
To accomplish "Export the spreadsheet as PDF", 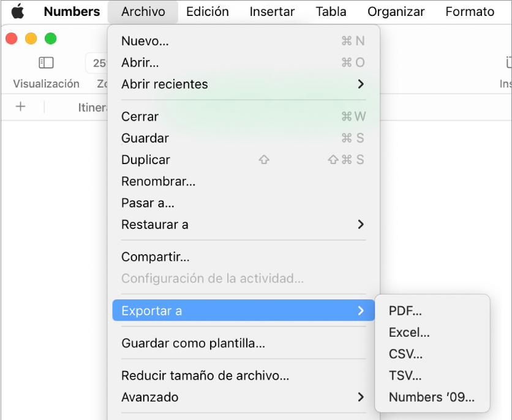I will [x=406, y=310].
